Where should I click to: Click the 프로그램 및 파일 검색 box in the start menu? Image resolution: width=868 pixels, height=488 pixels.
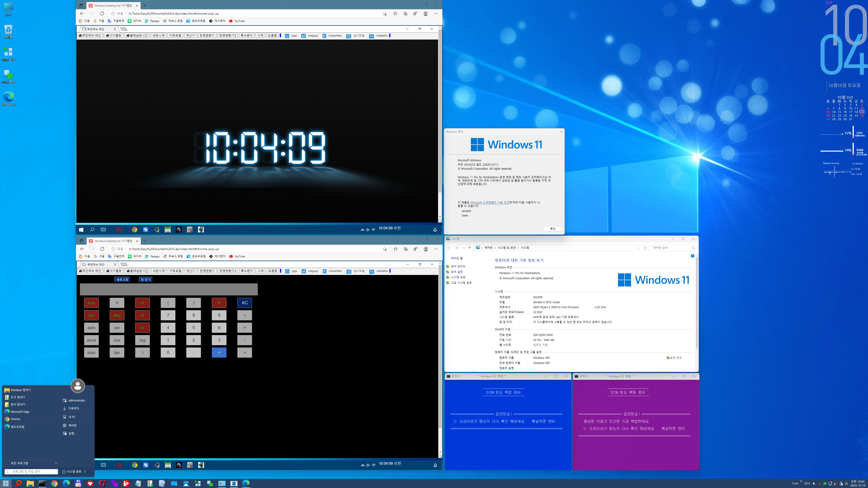[x=31, y=472]
